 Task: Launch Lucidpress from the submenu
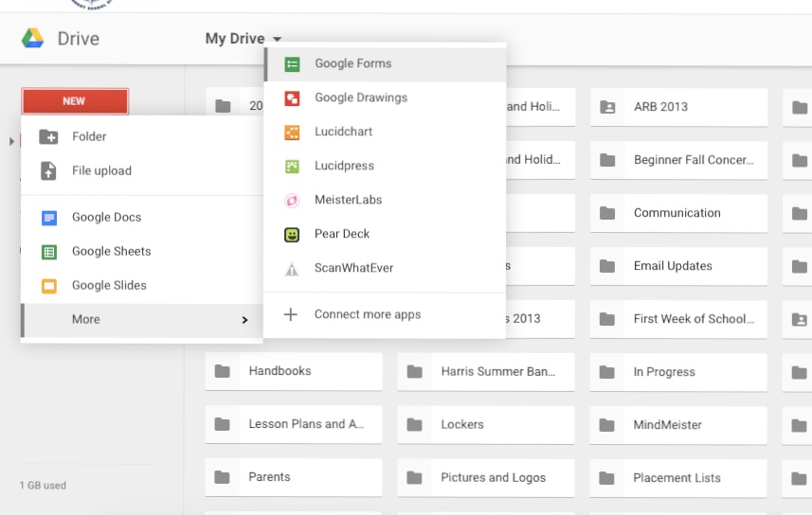point(385,167)
